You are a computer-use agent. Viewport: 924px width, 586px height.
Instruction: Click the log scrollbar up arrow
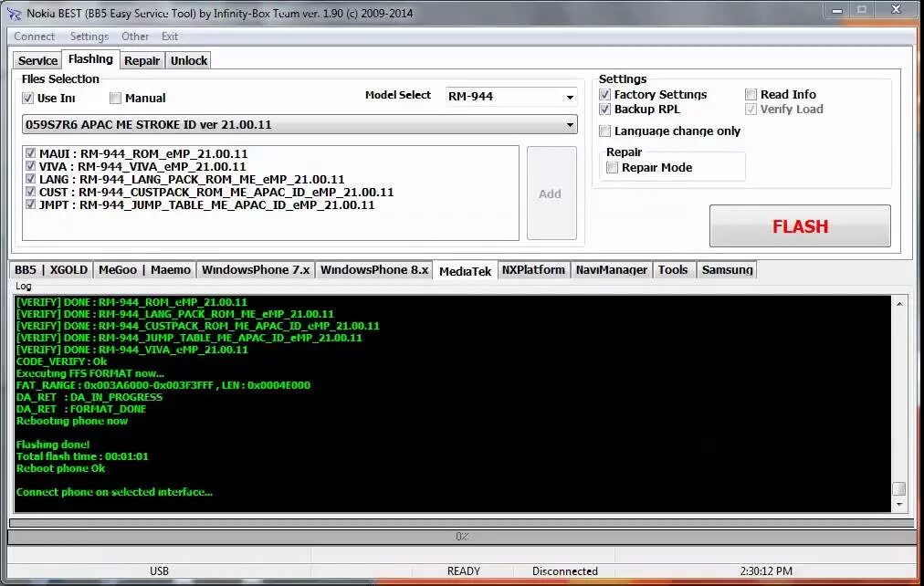[899, 304]
